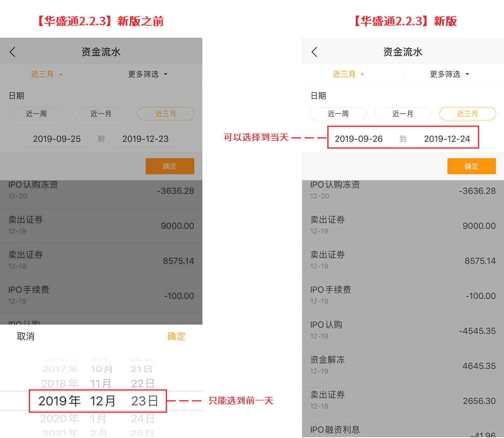
Task: Click orange 确定 button in right screen
Action: point(471,166)
